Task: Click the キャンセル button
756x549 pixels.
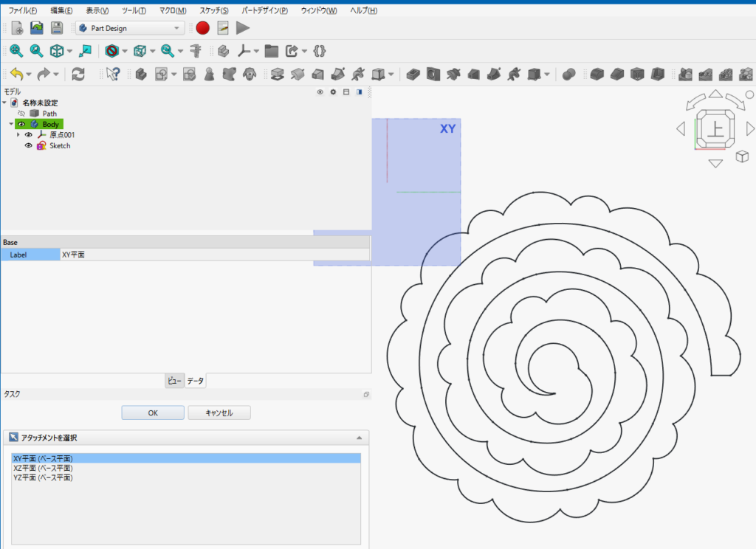Action: pyautogui.click(x=219, y=412)
